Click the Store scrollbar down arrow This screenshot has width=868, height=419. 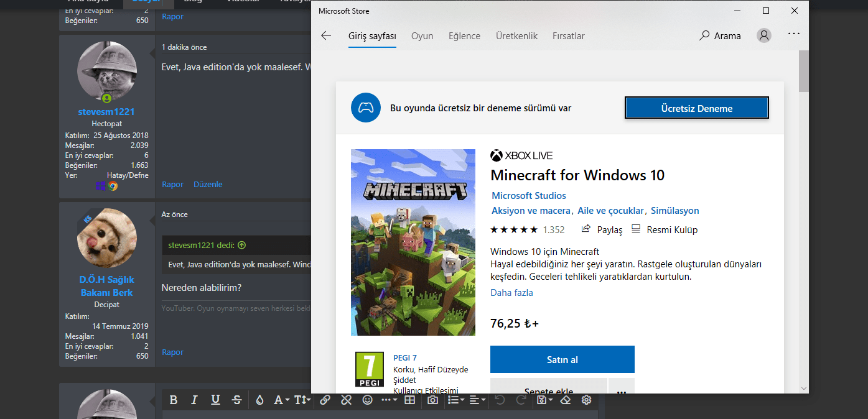[803, 387]
